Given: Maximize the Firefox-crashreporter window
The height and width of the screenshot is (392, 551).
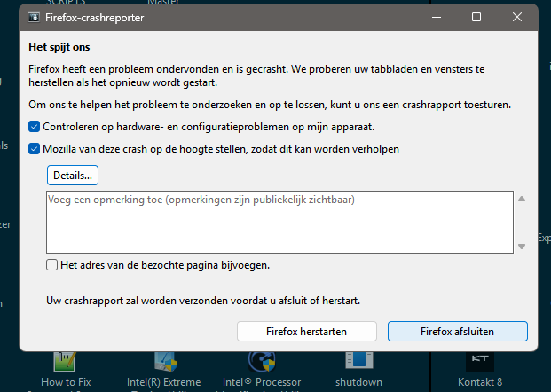Looking at the screenshot, I should tap(476, 17).
